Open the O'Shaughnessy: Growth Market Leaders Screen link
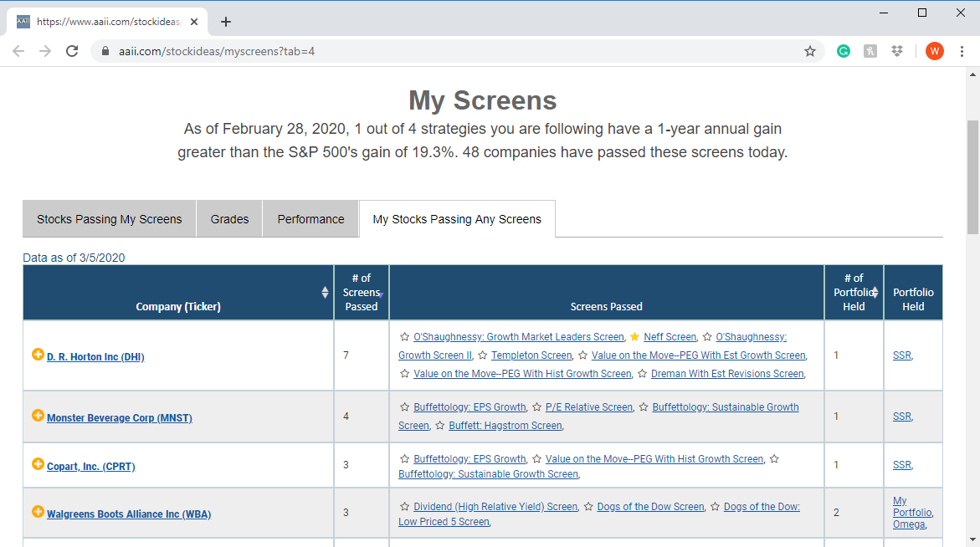This screenshot has width=980, height=547. (518, 337)
